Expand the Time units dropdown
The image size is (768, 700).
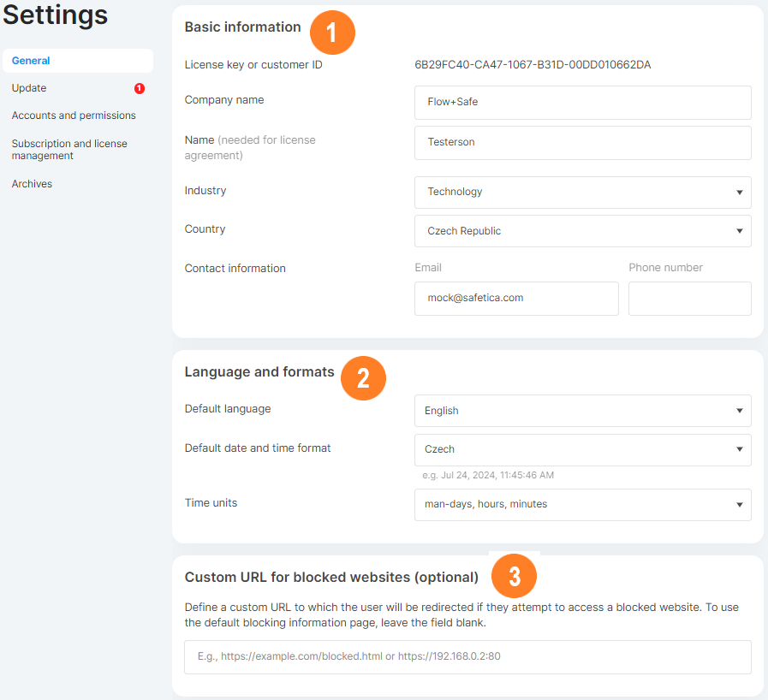582,505
